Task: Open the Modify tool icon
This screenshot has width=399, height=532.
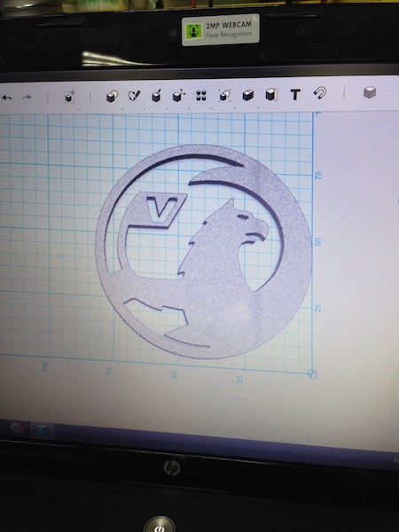Action: [178, 96]
